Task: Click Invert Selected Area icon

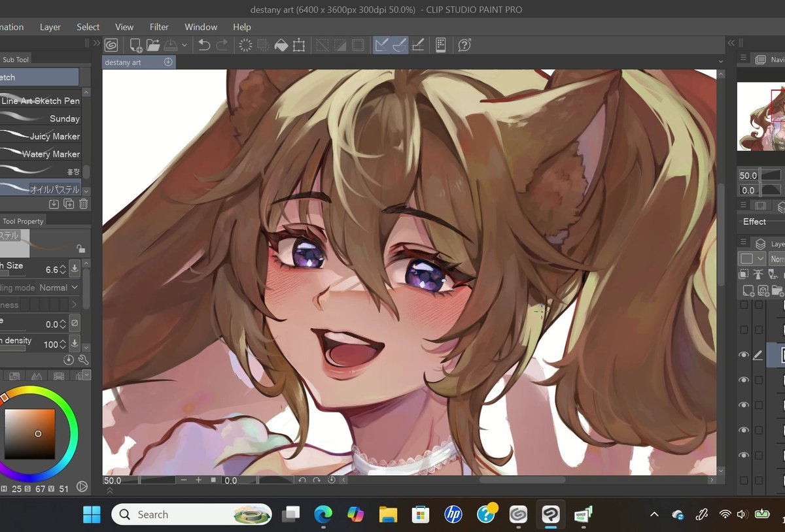Action: point(340,45)
